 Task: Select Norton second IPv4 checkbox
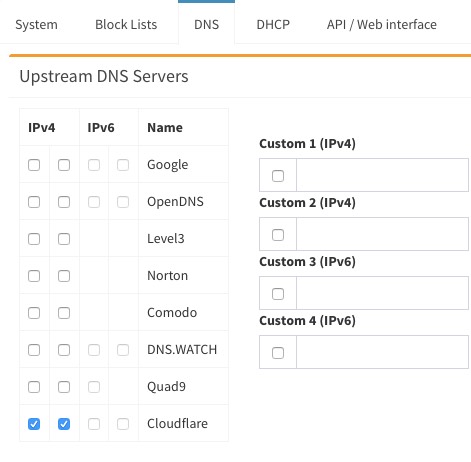(x=64, y=276)
